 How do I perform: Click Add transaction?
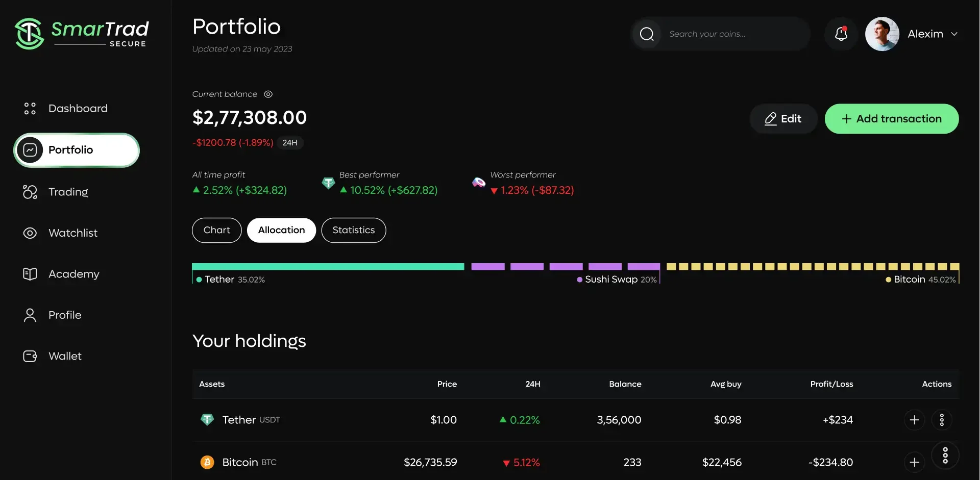pyautogui.click(x=892, y=119)
